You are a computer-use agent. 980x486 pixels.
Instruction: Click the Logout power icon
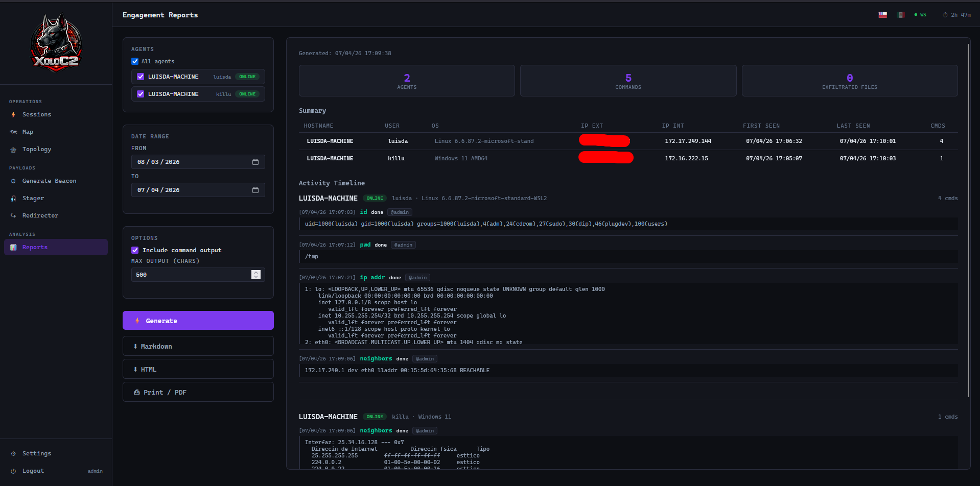[14, 471]
